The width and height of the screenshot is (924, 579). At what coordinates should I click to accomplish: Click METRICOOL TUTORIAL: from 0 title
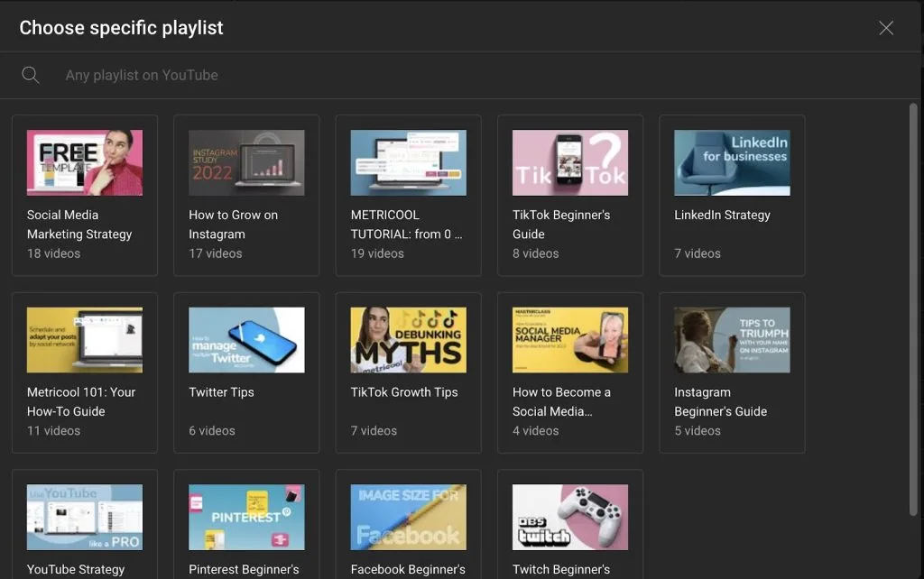[407, 225]
